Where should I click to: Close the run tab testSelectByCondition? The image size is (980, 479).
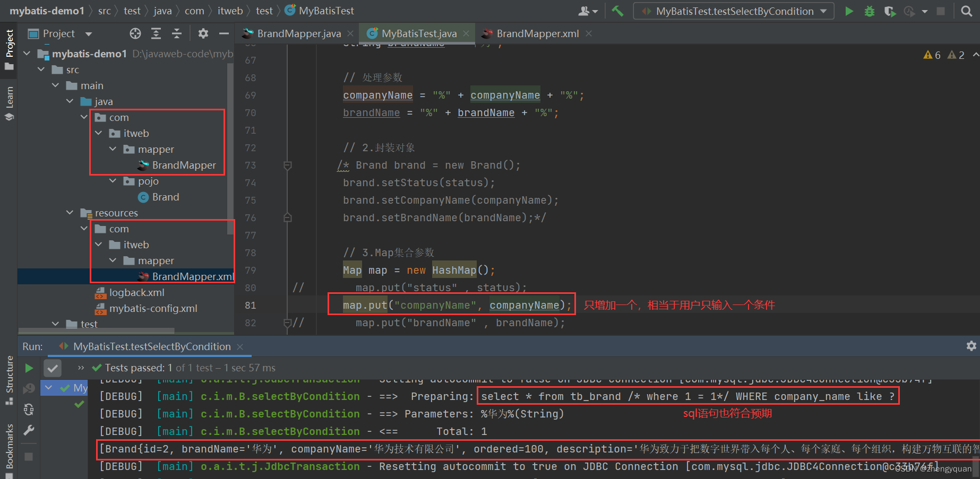coord(240,346)
